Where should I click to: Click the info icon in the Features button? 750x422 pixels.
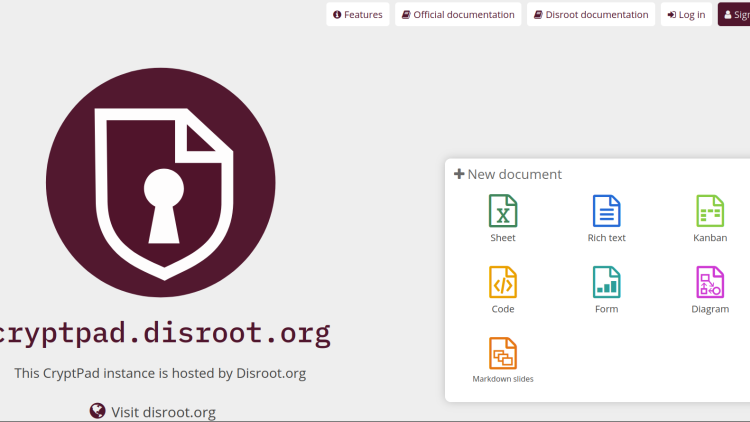click(337, 15)
